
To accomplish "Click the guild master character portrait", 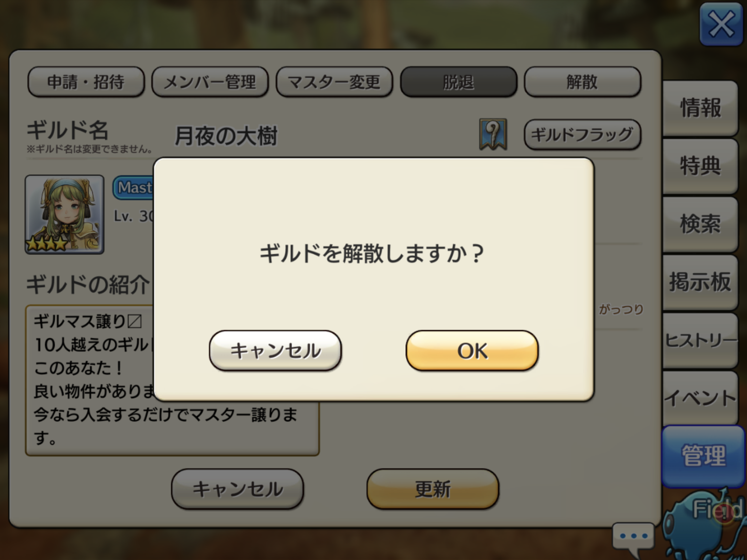I will click(65, 215).
